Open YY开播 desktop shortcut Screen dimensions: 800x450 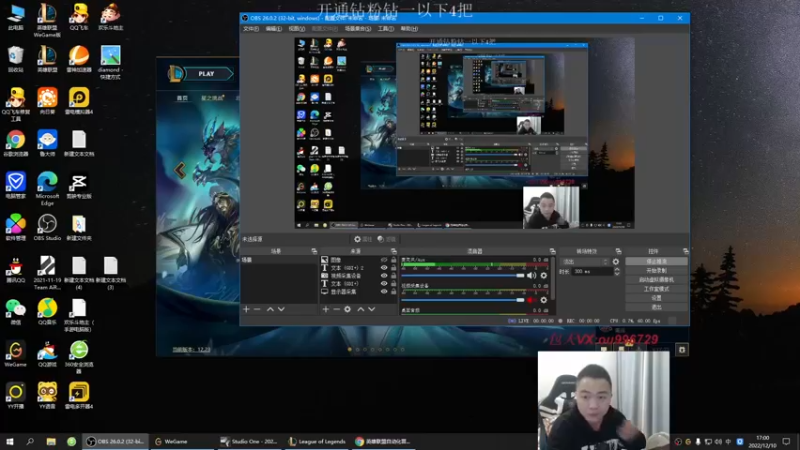15,395
